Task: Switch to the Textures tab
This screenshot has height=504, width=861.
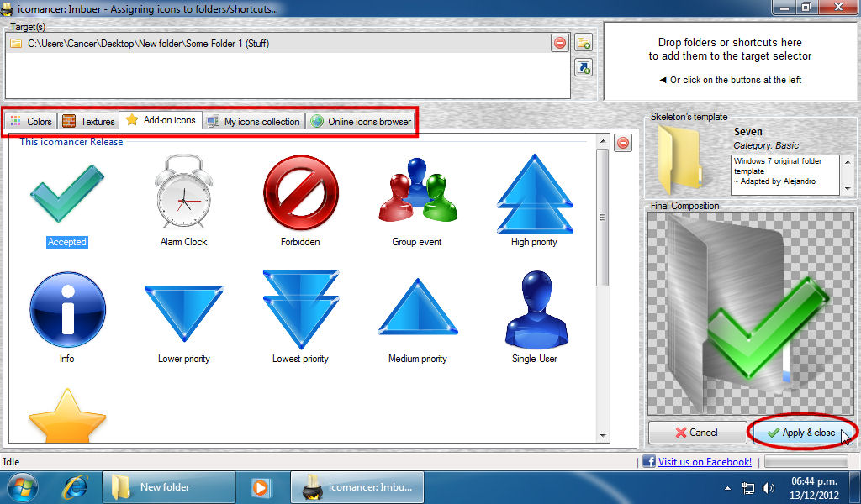Action: 88,121
